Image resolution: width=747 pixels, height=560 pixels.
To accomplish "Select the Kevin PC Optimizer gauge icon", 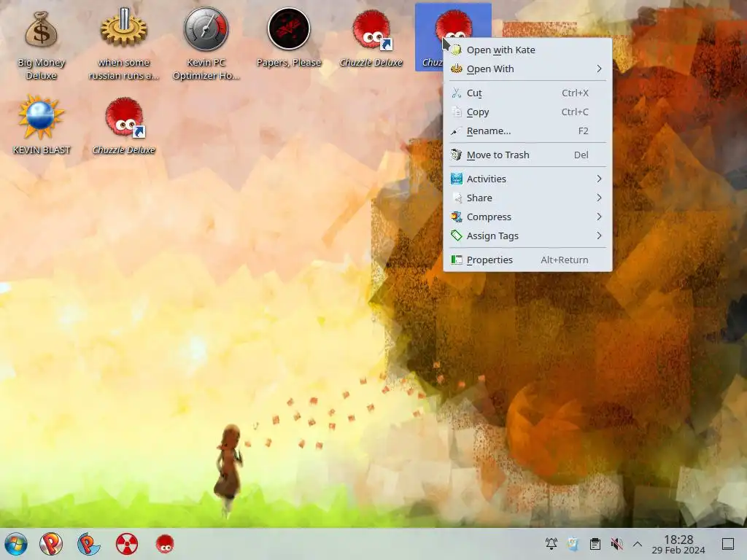I will pyautogui.click(x=206, y=29).
